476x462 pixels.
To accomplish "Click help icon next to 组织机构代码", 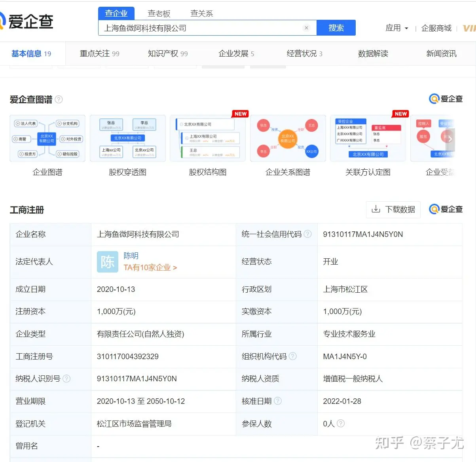I will [292, 356].
